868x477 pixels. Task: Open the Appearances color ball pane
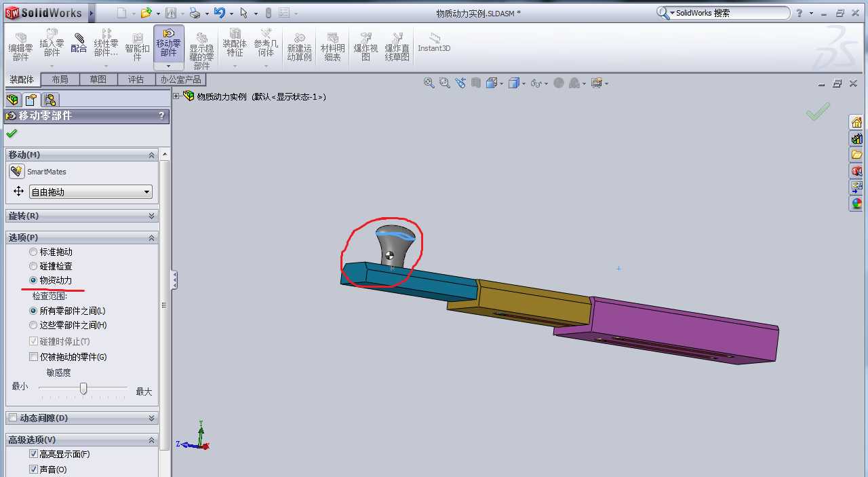point(856,203)
